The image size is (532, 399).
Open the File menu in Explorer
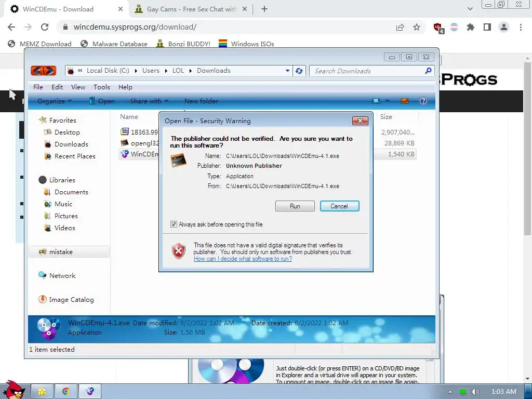[x=38, y=87]
